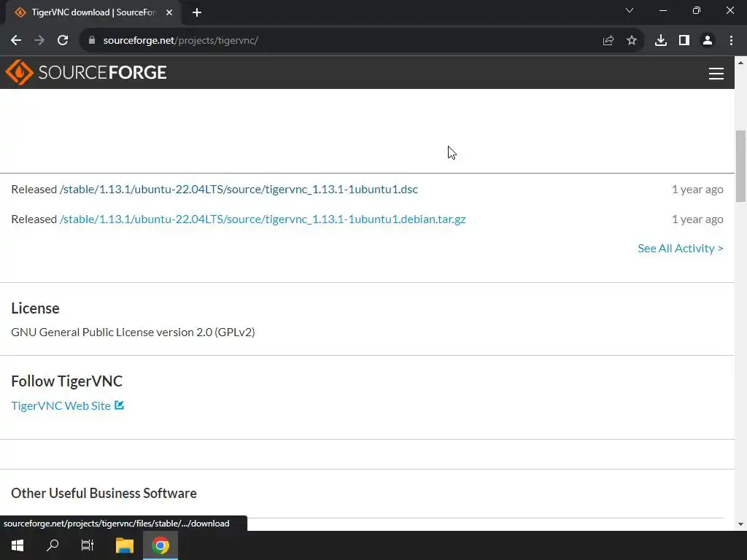Click the Chrome icon in the taskbar
The image size is (747, 560).
[160, 545]
